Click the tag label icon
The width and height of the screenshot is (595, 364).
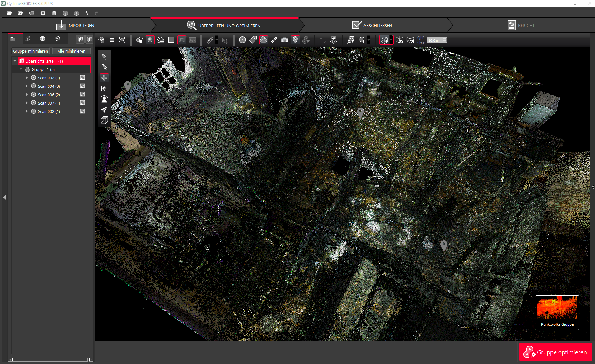pos(253,40)
